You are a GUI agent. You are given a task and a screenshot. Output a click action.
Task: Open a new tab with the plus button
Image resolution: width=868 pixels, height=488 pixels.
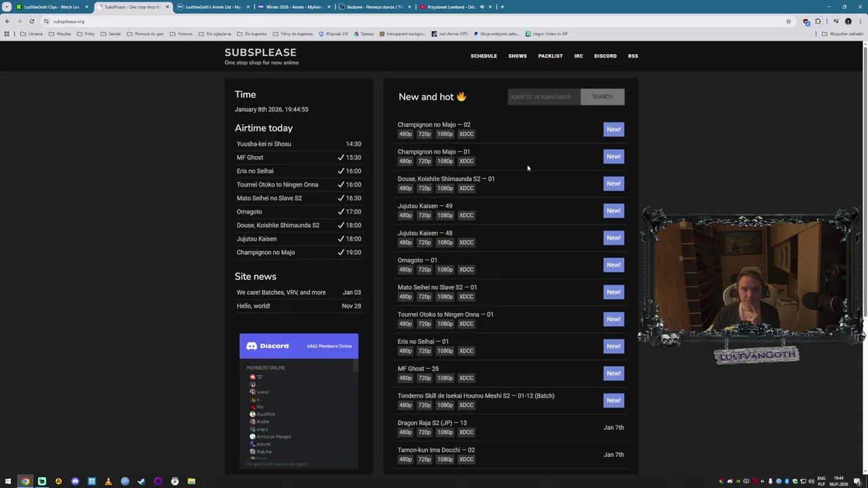[502, 7]
